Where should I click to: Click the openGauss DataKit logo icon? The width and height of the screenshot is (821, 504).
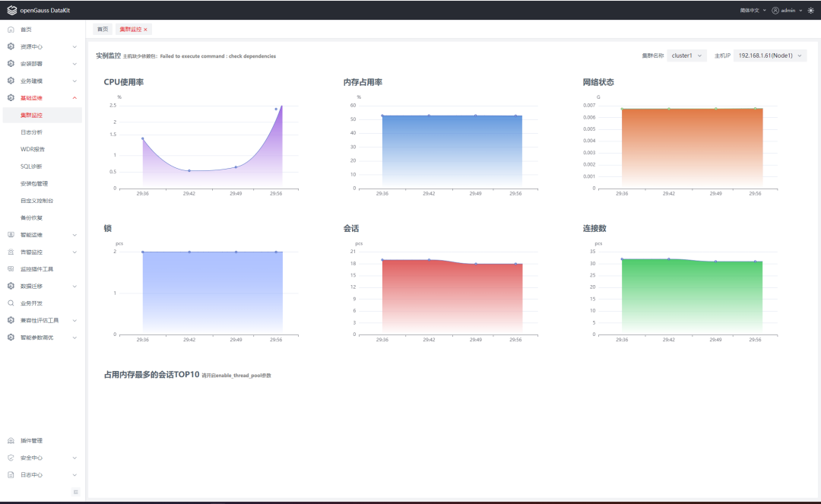[x=11, y=10]
